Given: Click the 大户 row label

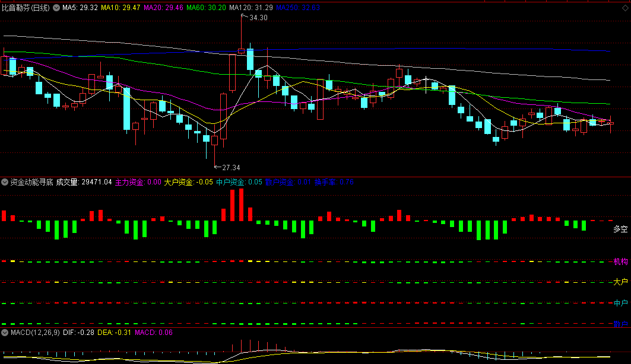Looking at the screenshot, I should pos(620,282).
